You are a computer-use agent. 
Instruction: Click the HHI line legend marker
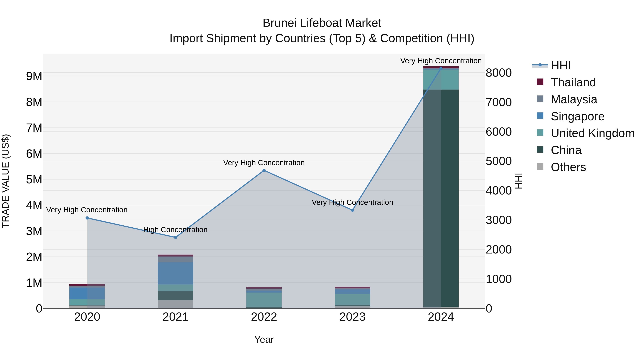pos(540,65)
